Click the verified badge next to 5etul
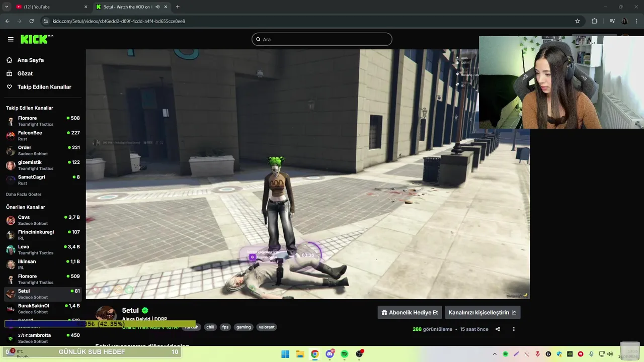This screenshot has height=362, width=644. tap(145, 310)
